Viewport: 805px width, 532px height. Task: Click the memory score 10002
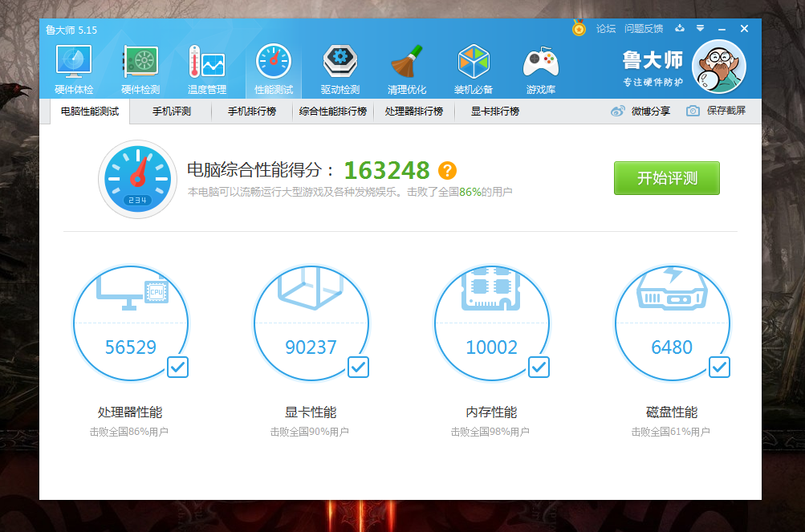491,347
